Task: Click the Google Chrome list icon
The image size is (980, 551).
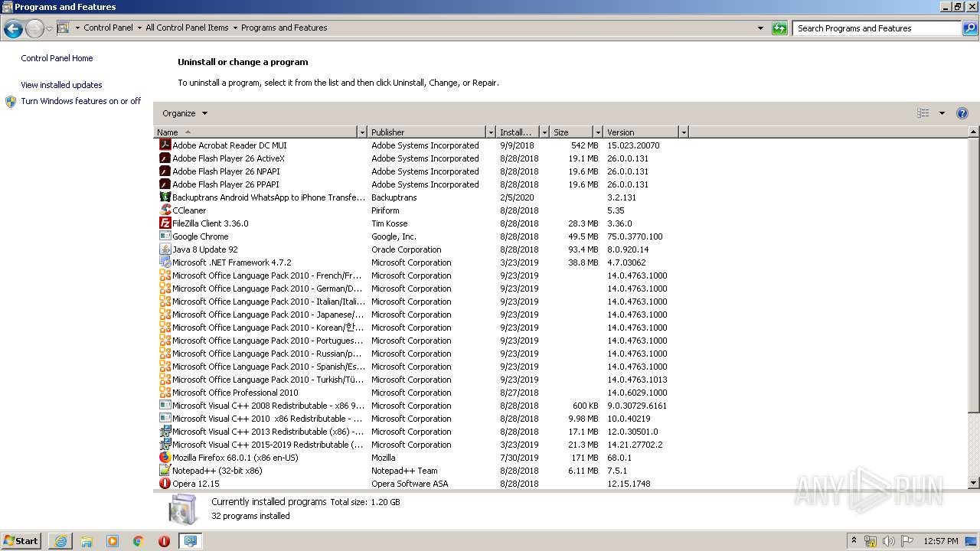Action: click(165, 236)
